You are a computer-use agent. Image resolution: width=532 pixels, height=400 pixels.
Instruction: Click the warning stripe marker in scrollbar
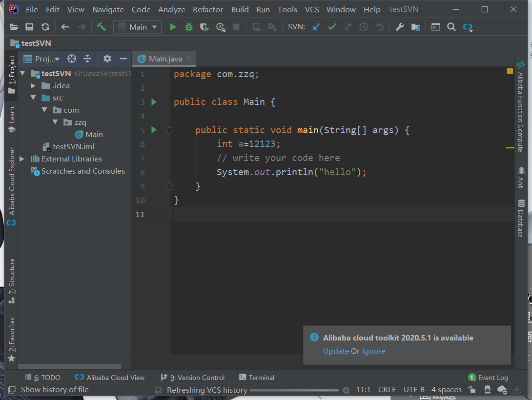[x=510, y=148]
